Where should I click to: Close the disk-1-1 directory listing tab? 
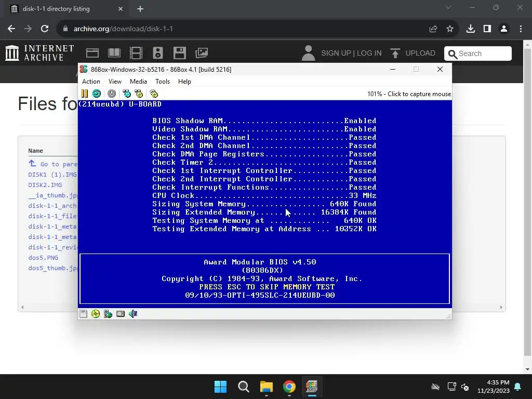coord(121,9)
